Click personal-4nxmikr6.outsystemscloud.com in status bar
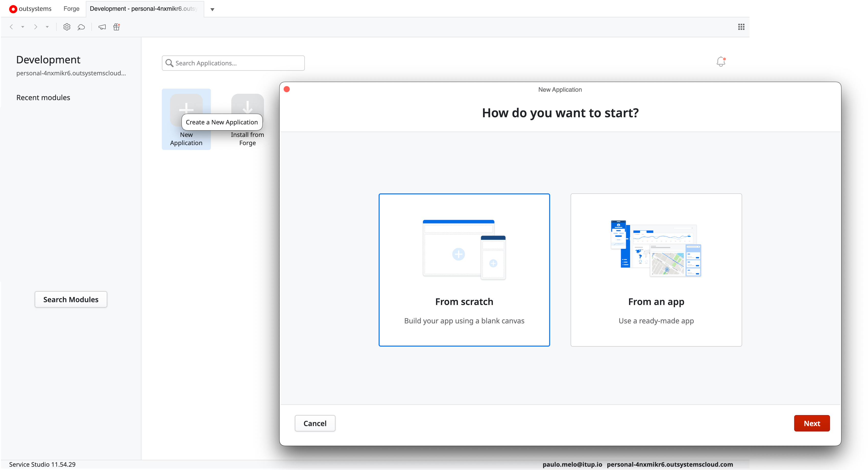 (x=670, y=464)
